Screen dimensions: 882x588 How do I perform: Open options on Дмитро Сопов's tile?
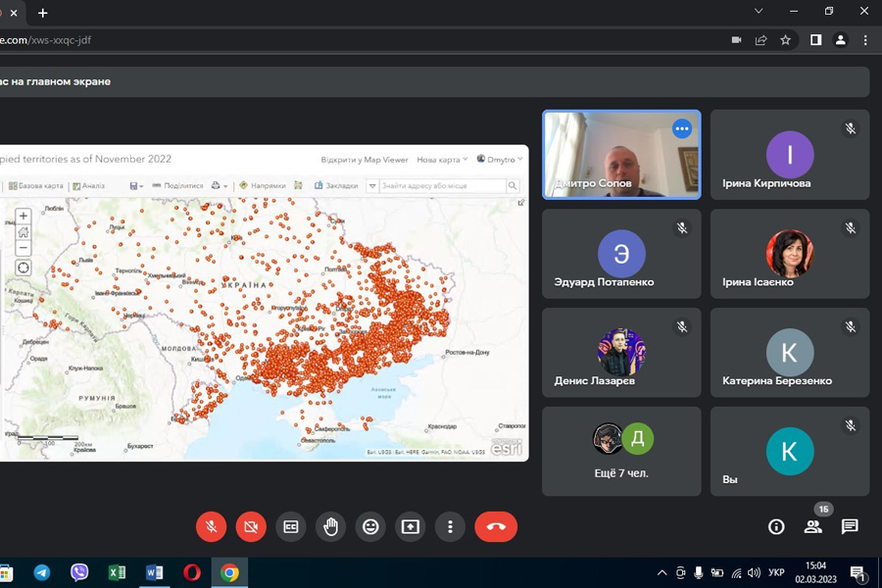(x=682, y=129)
